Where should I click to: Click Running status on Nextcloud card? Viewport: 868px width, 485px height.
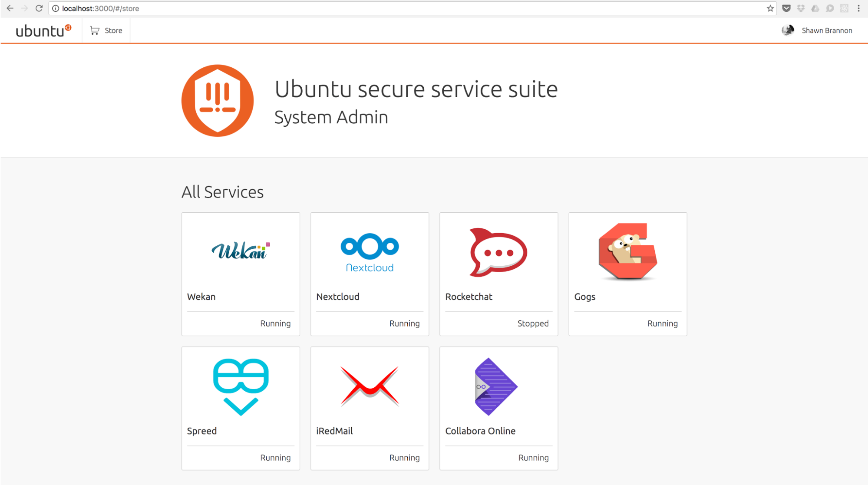click(404, 323)
